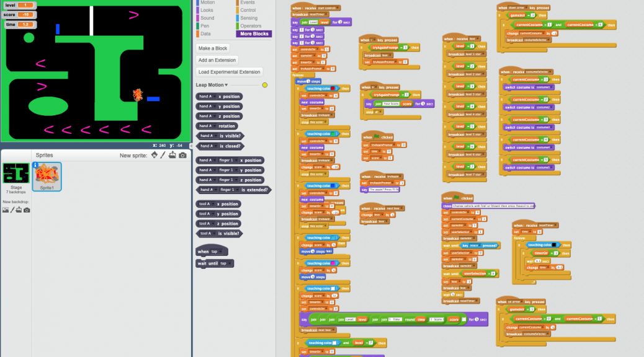
Task: Click Load Experimental Extension button
Action: [228, 72]
